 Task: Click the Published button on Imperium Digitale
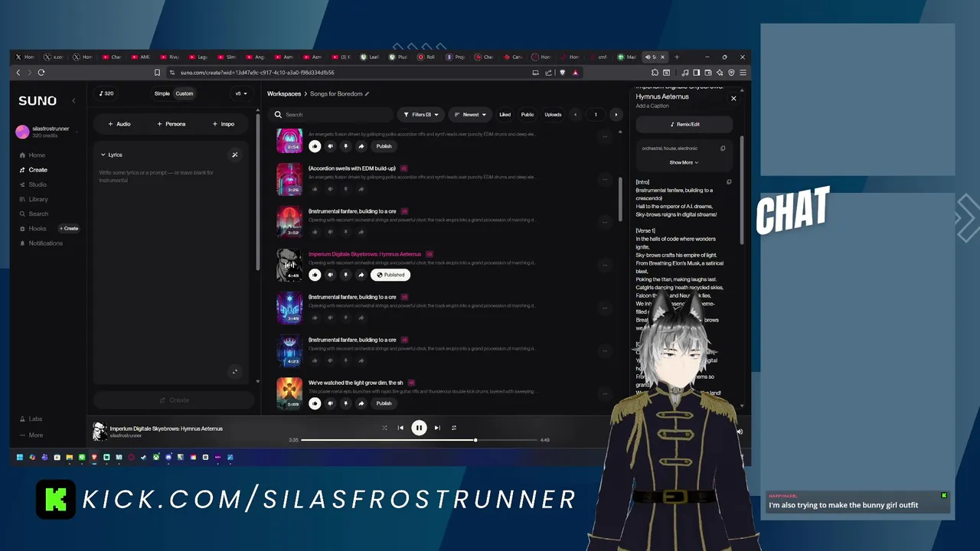tap(390, 275)
